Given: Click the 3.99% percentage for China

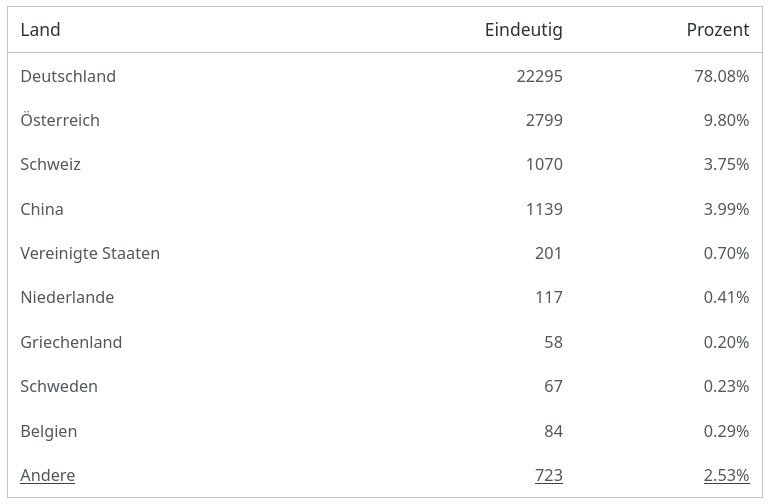Looking at the screenshot, I should 726,209.
